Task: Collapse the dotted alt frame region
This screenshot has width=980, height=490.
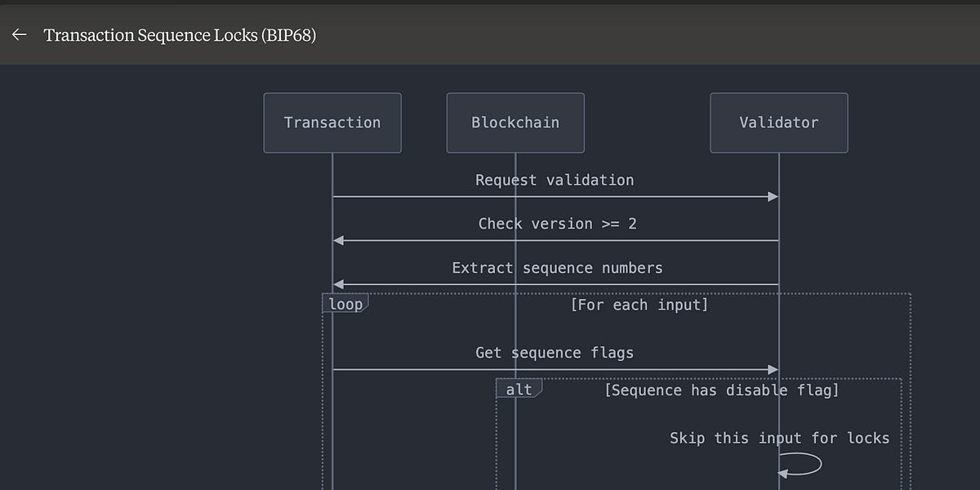Action: point(519,390)
